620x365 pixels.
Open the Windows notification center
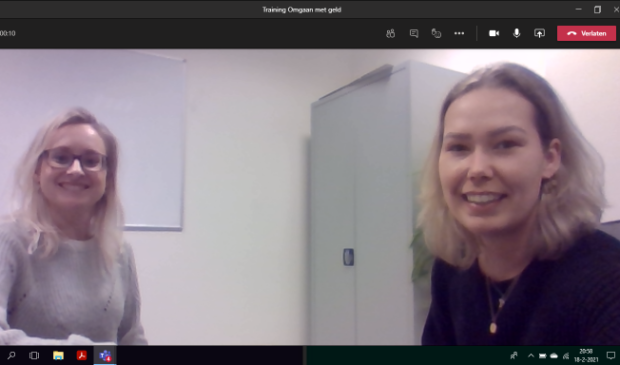(x=611, y=356)
